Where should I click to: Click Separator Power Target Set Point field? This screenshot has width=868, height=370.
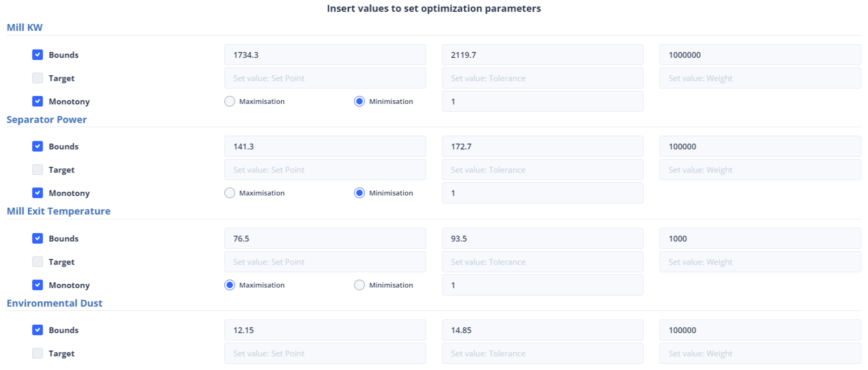click(325, 169)
